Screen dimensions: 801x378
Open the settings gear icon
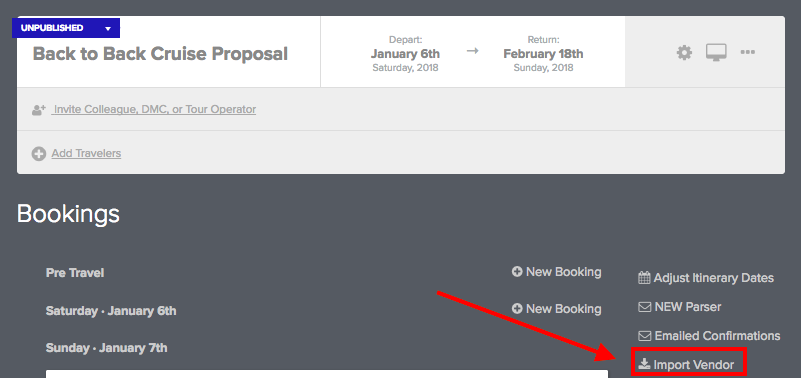coord(684,53)
